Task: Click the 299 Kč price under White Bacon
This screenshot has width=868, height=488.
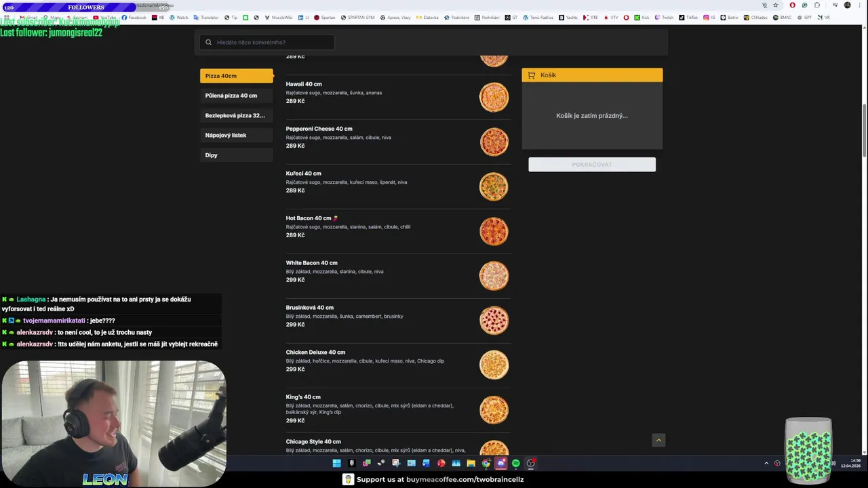Action: [295, 280]
